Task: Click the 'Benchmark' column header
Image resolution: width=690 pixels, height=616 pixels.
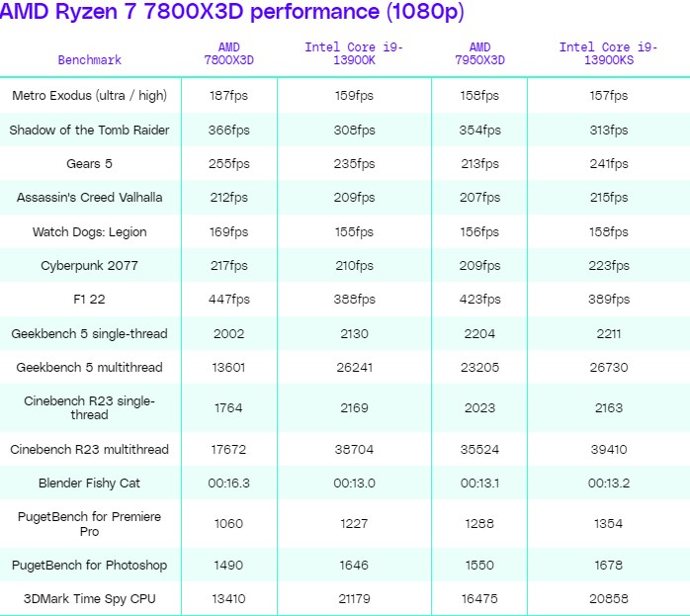Action: pyautogui.click(x=89, y=60)
